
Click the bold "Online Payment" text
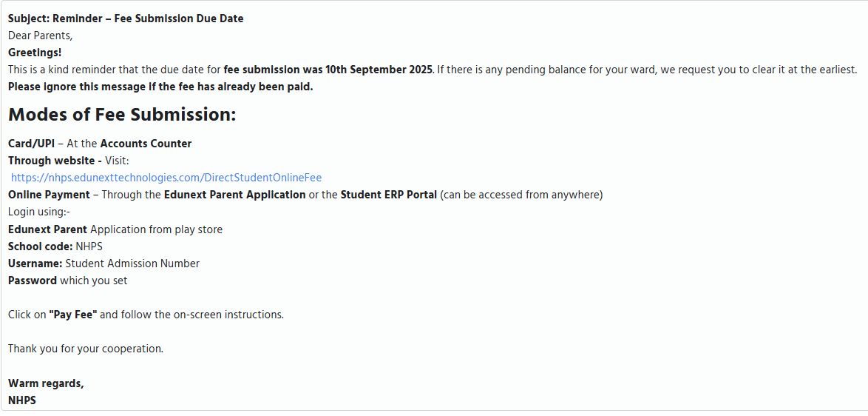pyautogui.click(x=49, y=195)
